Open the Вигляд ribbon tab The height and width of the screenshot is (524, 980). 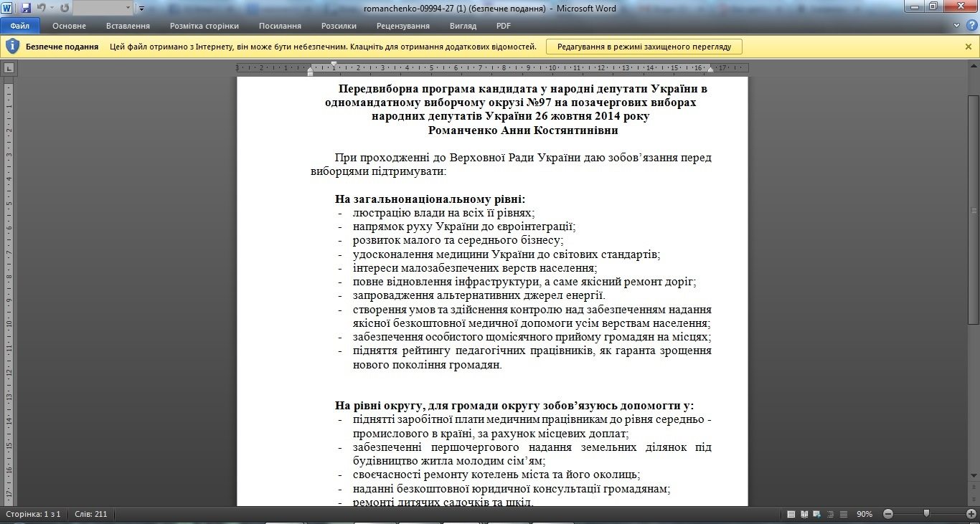click(x=463, y=26)
